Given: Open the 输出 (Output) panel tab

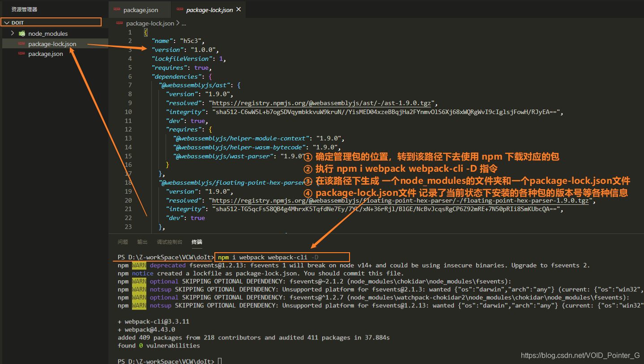Looking at the screenshot, I should tap(142, 242).
